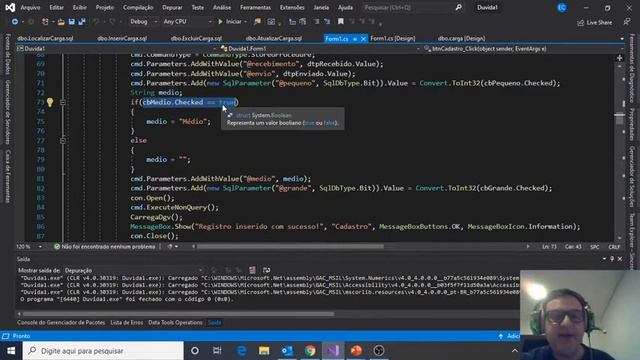Image resolution: width=640 pixels, height=360 pixels.
Task: Click the horizontal scrollbar of the code editor
Action: pyautogui.click(x=290, y=247)
